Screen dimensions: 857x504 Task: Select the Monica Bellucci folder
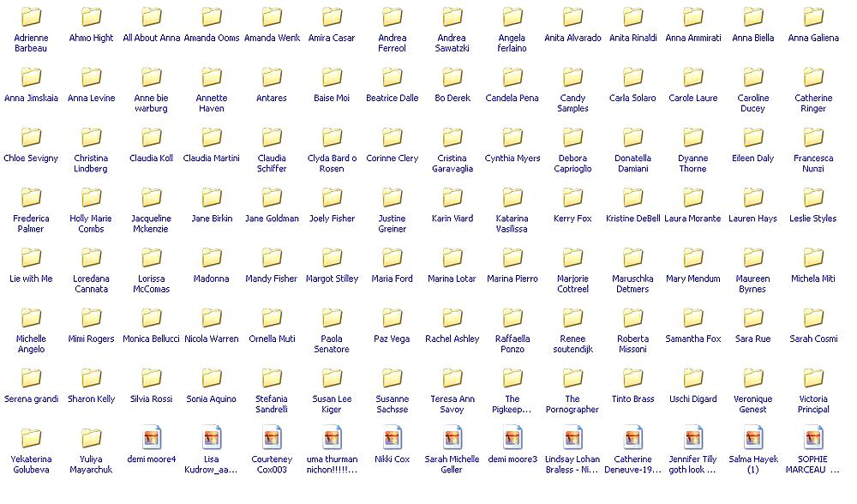[152, 318]
